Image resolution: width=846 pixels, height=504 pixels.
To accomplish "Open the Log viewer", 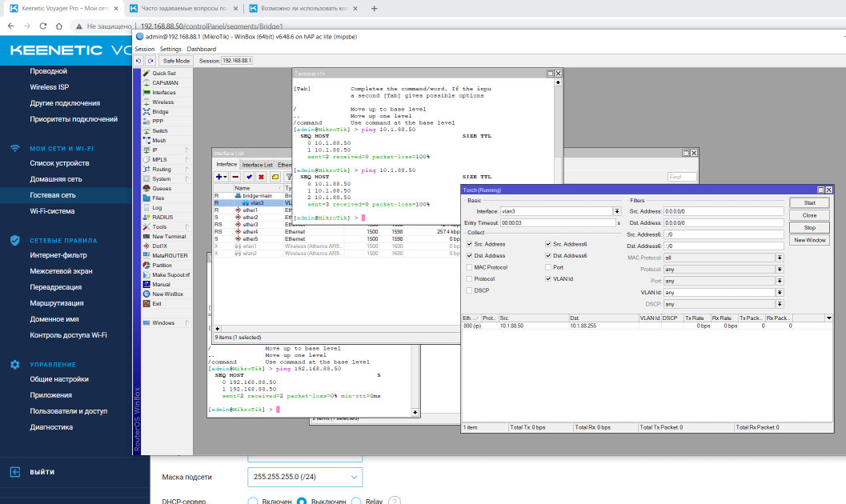I will point(156,207).
